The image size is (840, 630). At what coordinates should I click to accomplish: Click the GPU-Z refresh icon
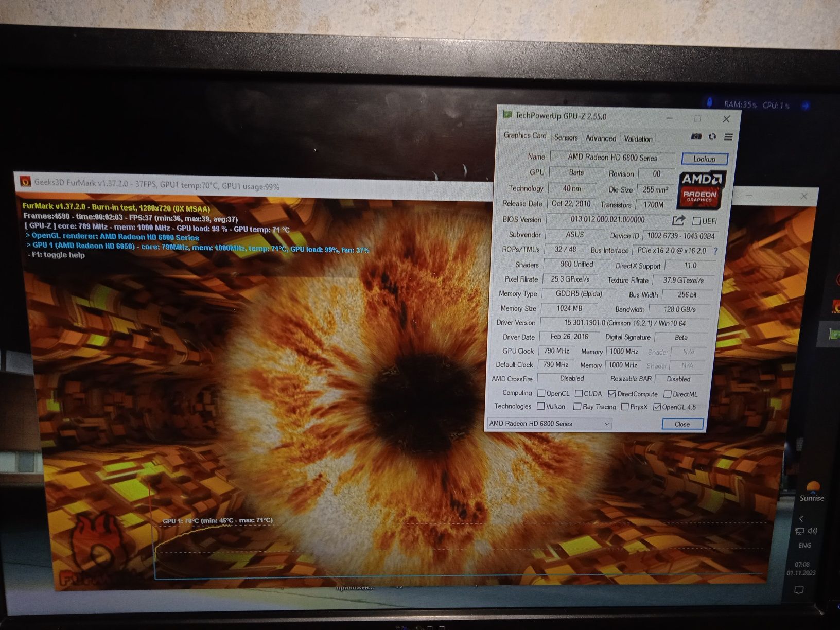point(712,136)
